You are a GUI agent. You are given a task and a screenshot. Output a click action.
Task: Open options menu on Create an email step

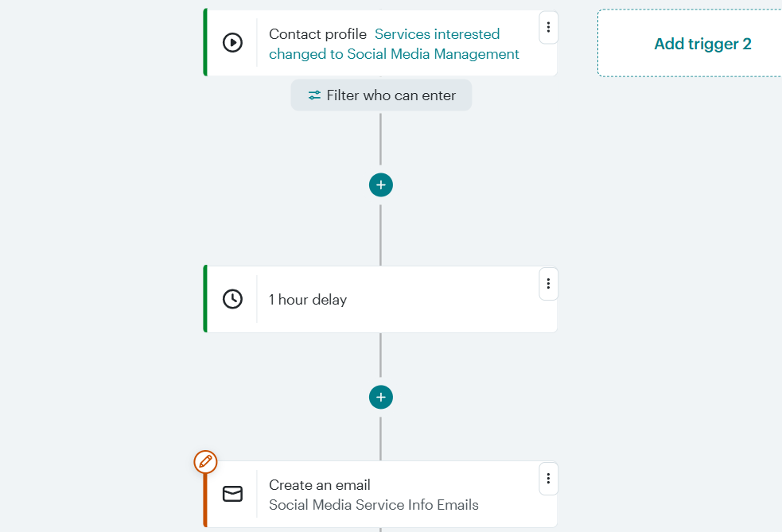click(548, 479)
